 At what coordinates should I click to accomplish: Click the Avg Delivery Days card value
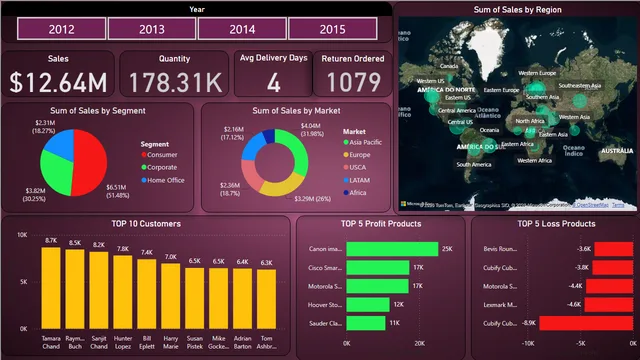(x=273, y=82)
